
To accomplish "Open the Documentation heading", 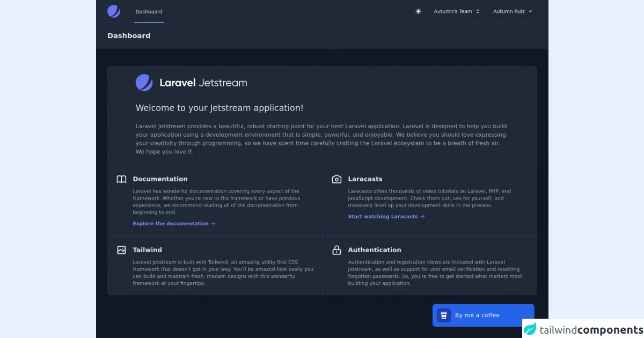I will (160, 179).
